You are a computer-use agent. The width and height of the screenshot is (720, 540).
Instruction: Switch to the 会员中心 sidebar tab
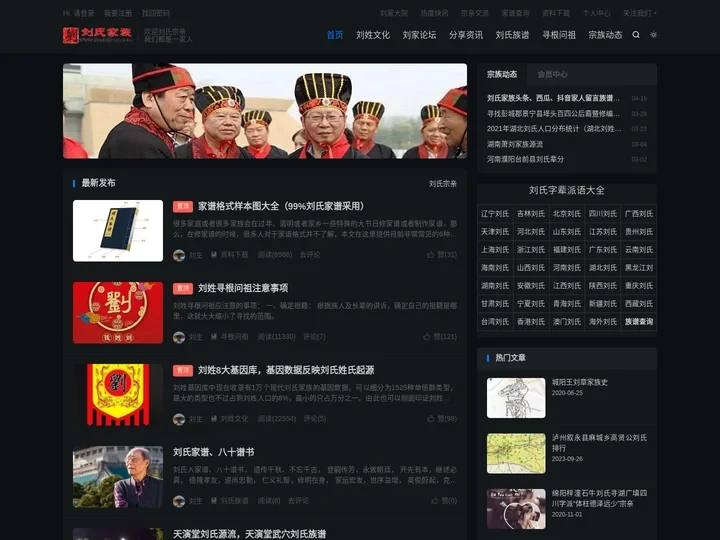coord(552,74)
